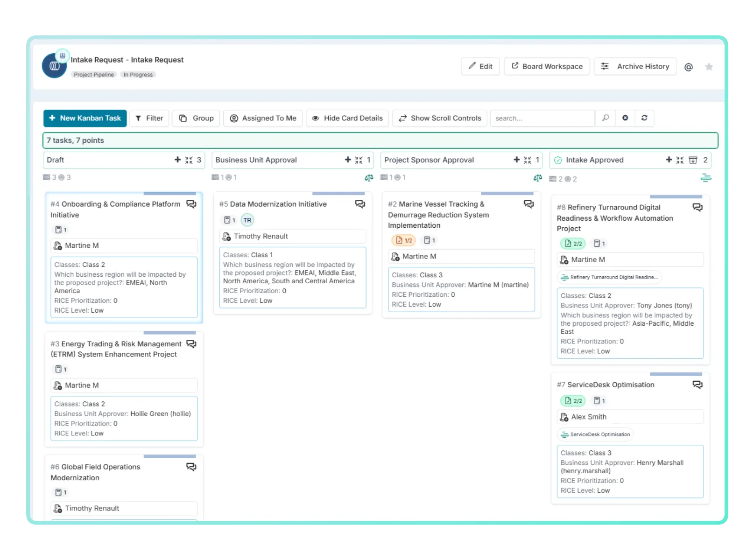Collapse the Draft column
Viewport: 747px width, 560px height.
[x=189, y=160]
